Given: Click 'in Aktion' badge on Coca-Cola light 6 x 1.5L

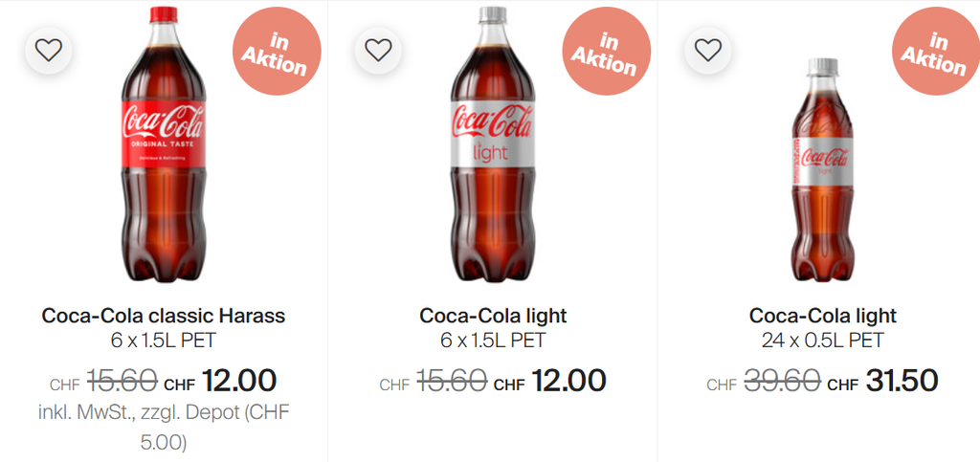Looking at the screenshot, I should [606, 53].
